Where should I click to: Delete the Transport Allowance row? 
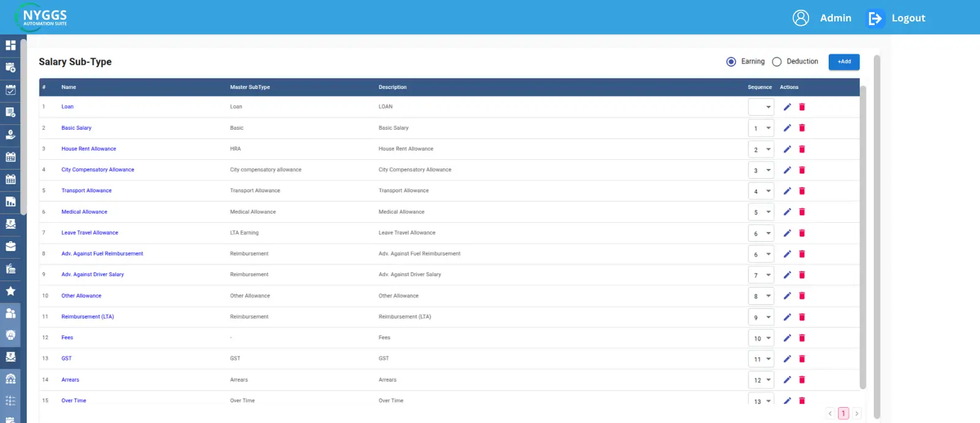[802, 191]
